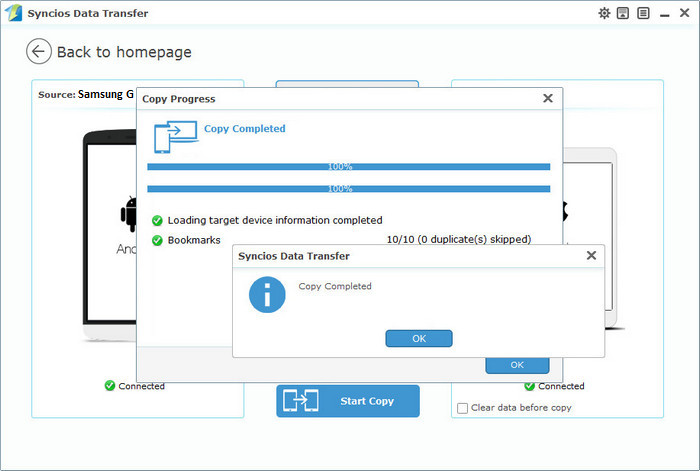Image resolution: width=700 pixels, height=471 pixels.
Task: Click OK in the Copy Completed message box
Action: 419,338
